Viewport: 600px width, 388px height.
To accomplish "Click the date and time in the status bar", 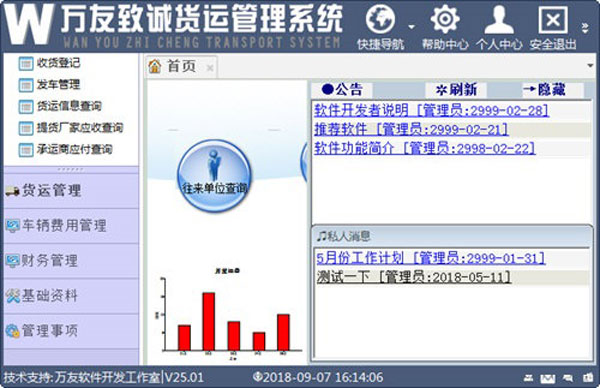I will [x=318, y=378].
